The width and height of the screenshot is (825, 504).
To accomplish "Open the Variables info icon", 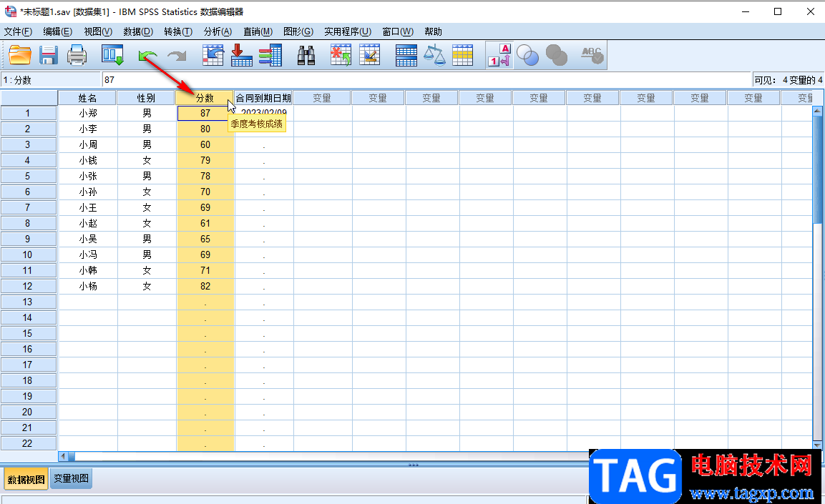I will pos(270,55).
